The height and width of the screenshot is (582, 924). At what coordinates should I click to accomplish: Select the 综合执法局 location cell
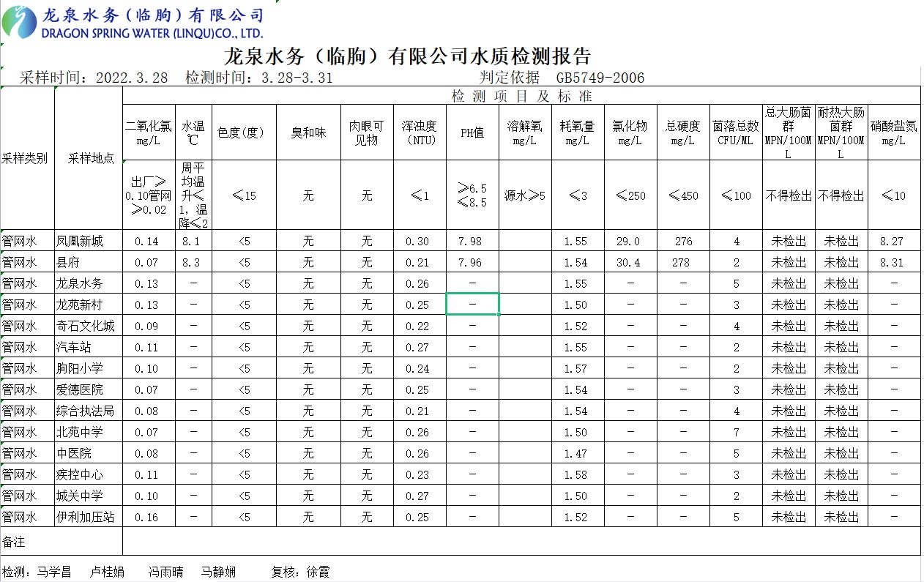[x=89, y=411]
